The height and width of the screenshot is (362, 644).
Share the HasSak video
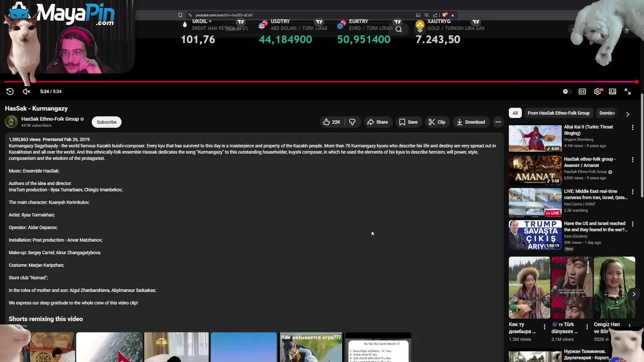coord(377,122)
